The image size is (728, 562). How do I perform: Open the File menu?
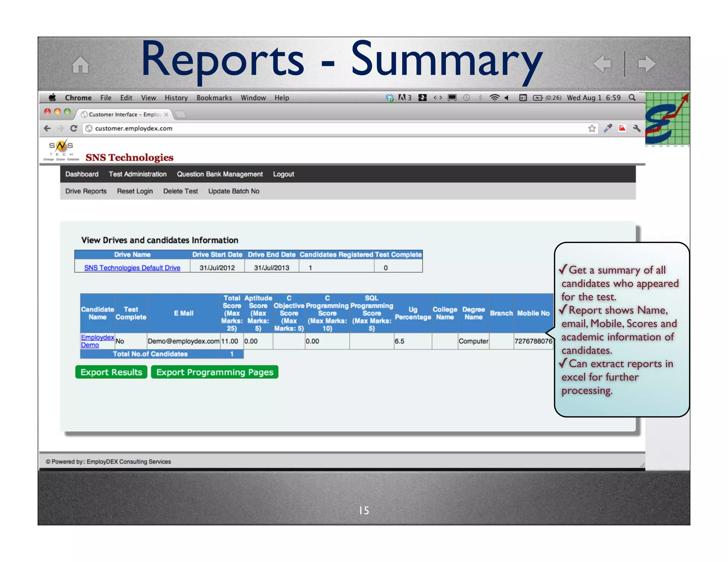pyautogui.click(x=106, y=98)
